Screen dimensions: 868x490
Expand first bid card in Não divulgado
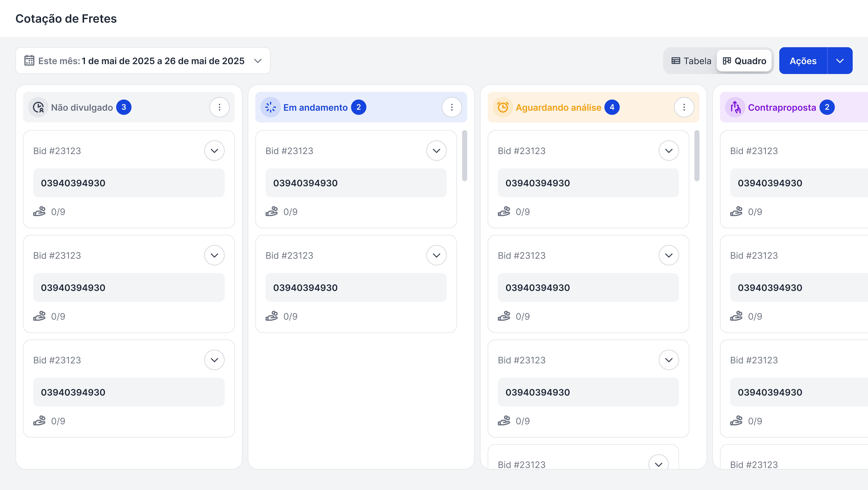tap(214, 151)
